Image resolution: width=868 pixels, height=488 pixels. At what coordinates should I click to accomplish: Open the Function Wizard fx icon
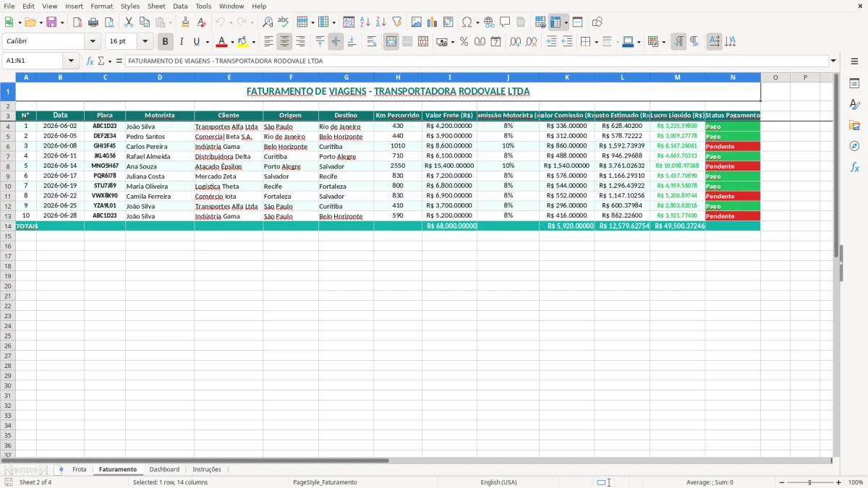tap(90, 61)
